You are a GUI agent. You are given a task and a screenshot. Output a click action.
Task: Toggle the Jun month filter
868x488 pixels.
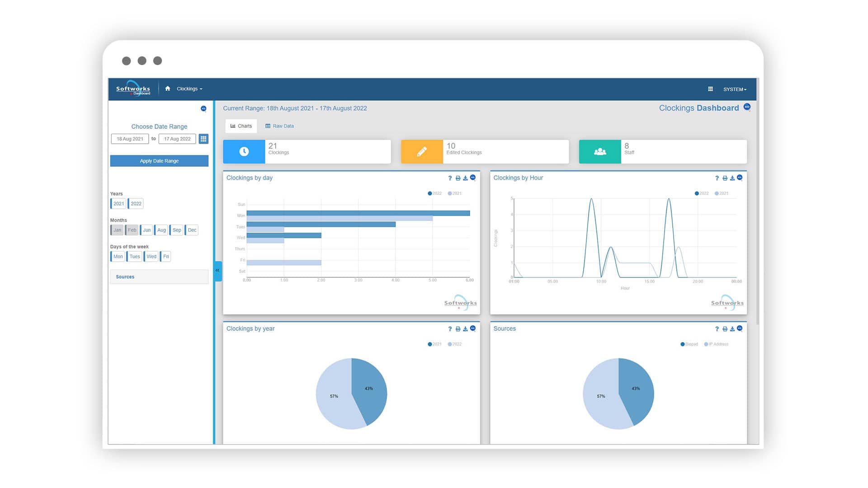pos(146,230)
